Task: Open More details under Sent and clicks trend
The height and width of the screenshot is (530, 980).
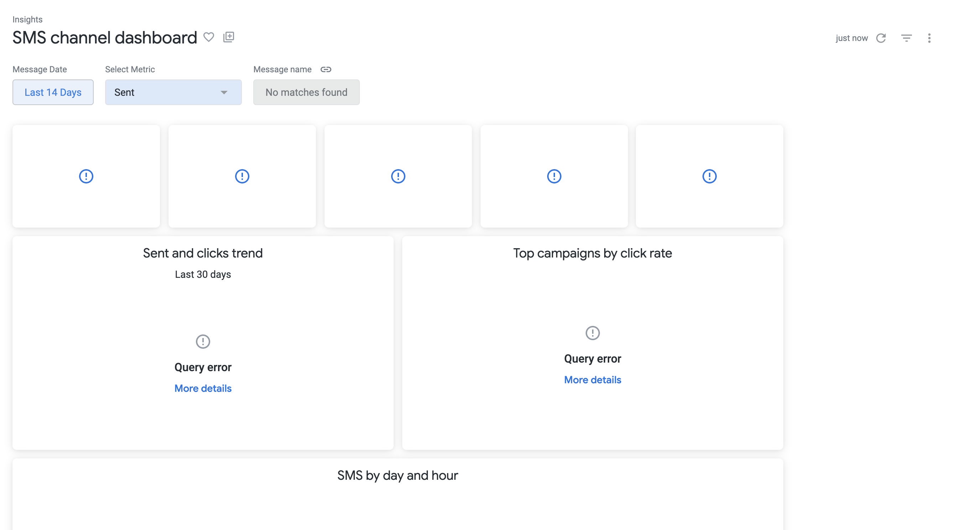Action: (203, 388)
